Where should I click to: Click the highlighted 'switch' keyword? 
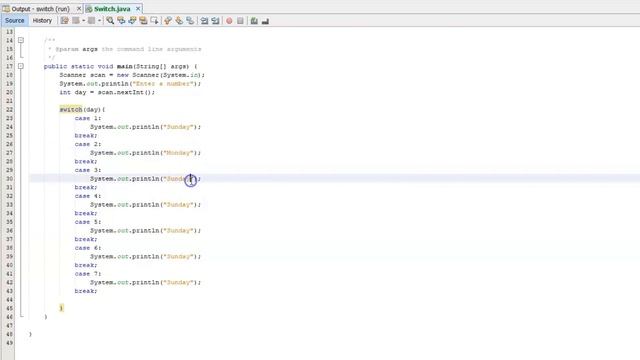pyautogui.click(x=71, y=109)
